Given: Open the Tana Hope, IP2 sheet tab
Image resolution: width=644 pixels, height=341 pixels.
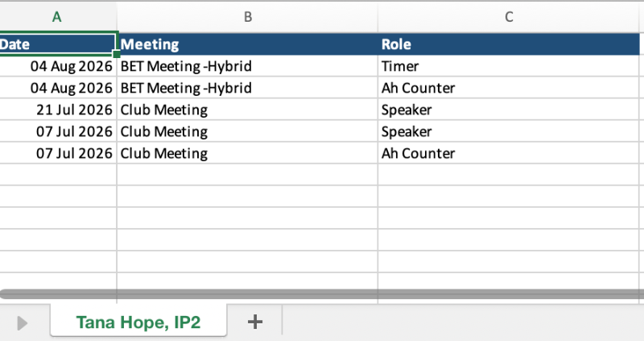Looking at the screenshot, I should 138,322.
